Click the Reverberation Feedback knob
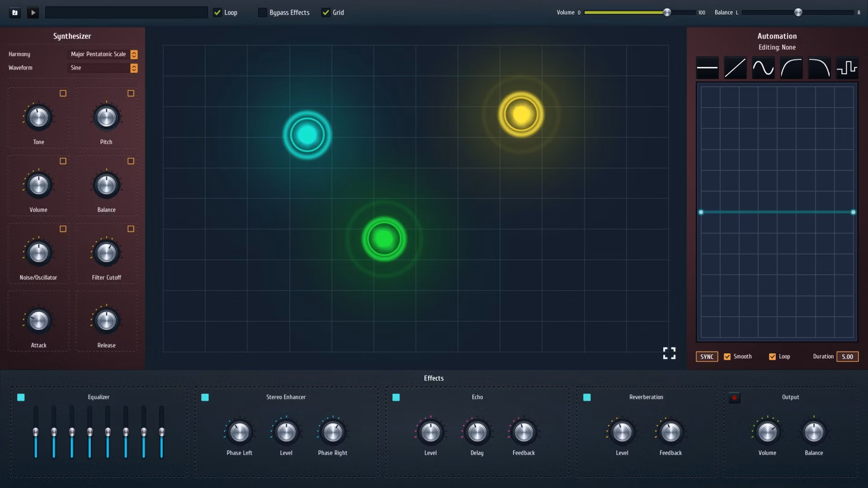The width and height of the screenshot is (868, 488). click(670, 432)
